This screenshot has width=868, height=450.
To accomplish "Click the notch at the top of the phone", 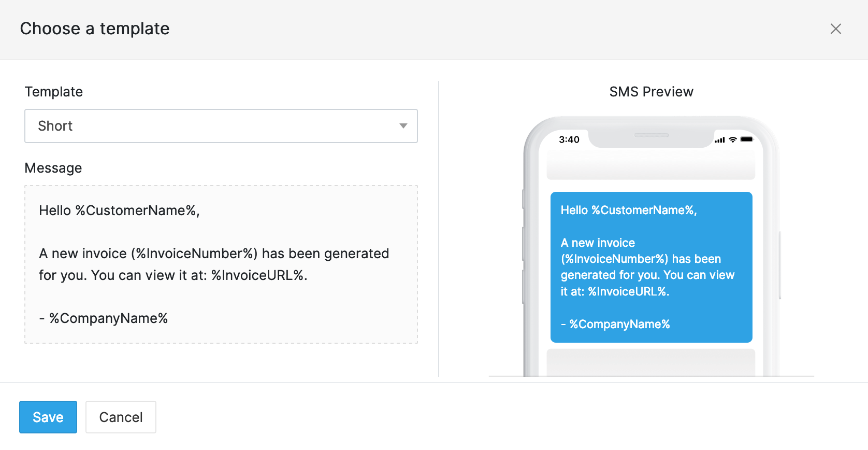I will [x=651, y=136].
